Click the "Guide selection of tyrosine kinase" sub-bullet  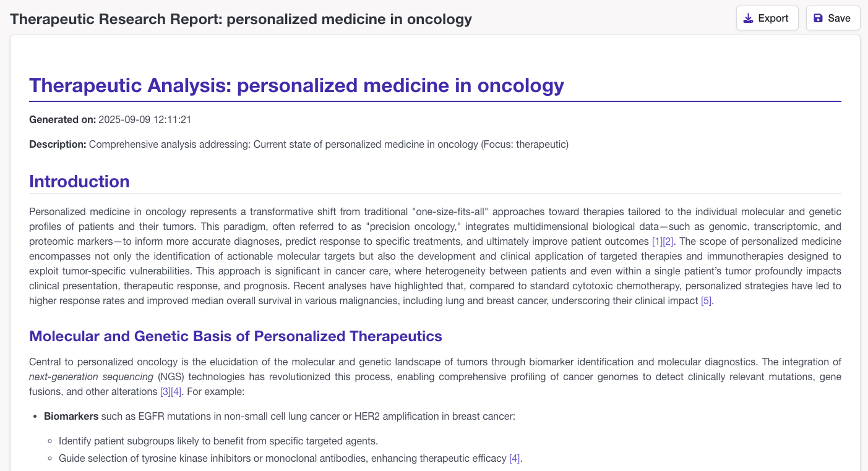pos(282,458)
